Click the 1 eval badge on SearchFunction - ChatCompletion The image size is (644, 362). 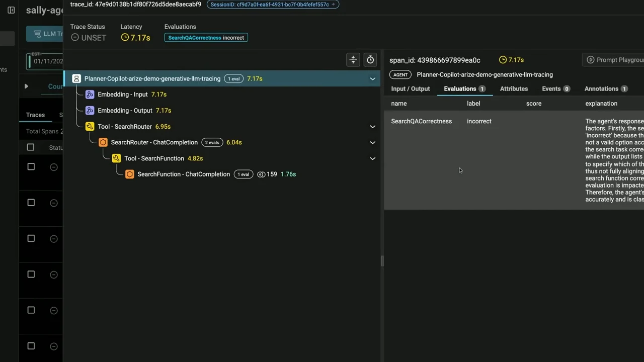pyautogui.click(x=244, y=174)
